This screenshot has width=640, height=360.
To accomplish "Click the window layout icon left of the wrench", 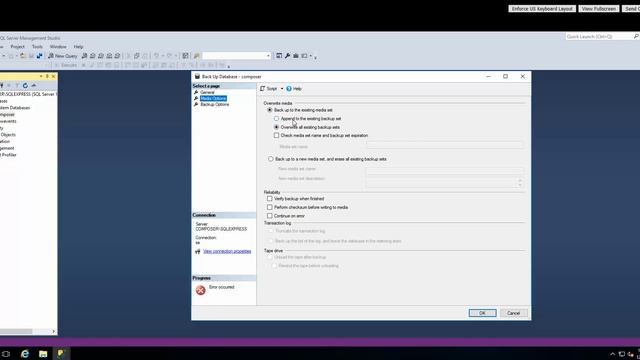I will 279,56.
